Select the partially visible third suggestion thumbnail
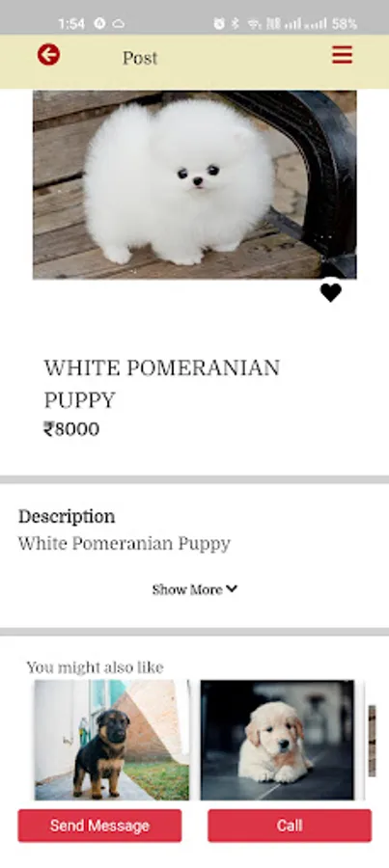Screen dimensions: 389x868 click(373, 740)
